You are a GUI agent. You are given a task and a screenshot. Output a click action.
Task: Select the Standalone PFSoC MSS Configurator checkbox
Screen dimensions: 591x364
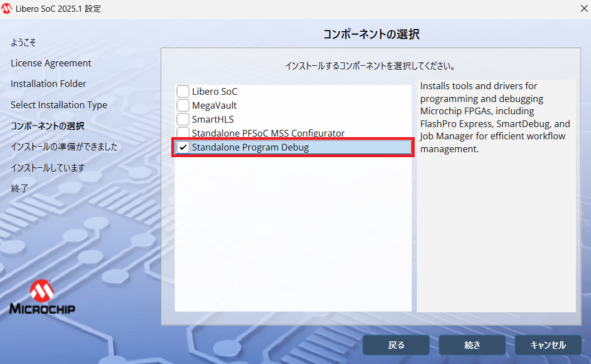183,133
